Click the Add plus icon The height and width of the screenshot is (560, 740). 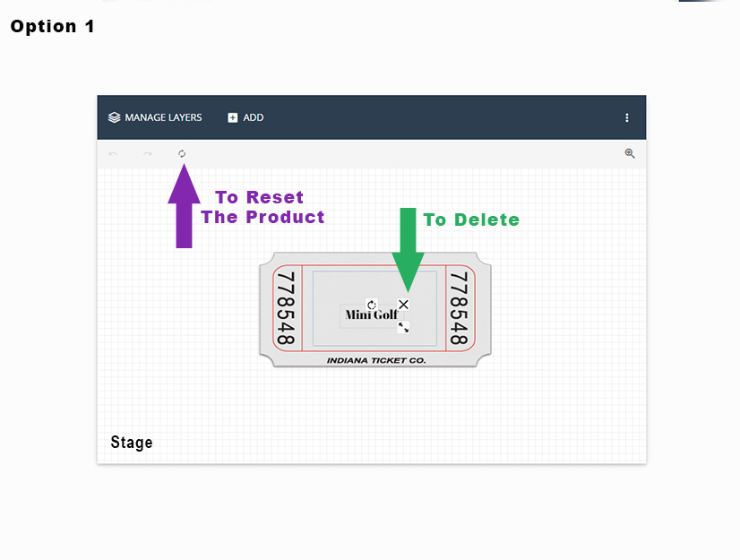pyautogui.click(x=233, y=117)
